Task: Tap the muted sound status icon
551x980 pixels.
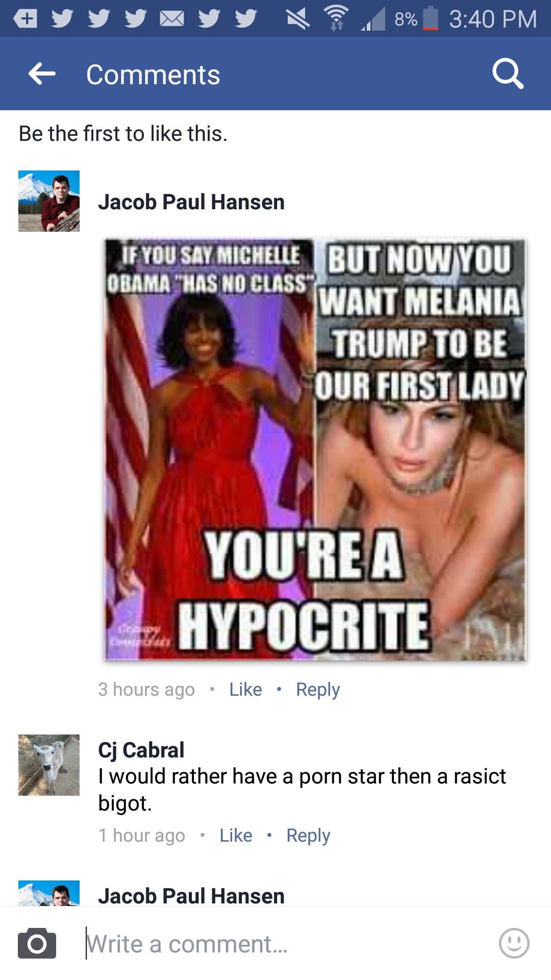Action: coord(298,19)
